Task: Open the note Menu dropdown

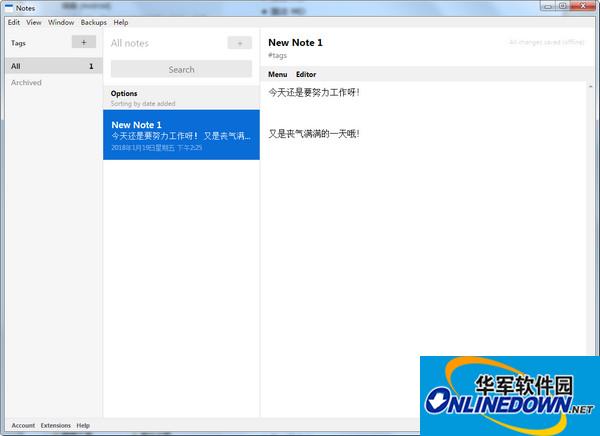Action: coord(277,74)
